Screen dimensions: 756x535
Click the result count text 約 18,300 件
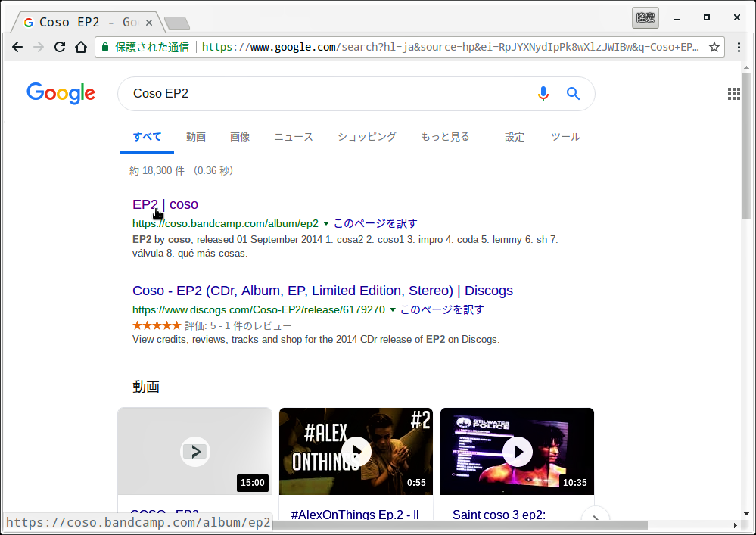[x=157, y=170]
